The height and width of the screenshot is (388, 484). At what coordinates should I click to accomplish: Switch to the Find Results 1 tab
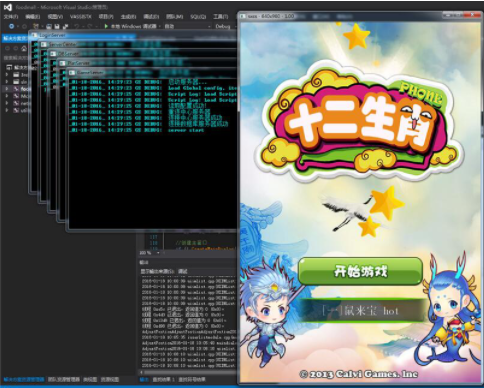(x=164, y=379)
